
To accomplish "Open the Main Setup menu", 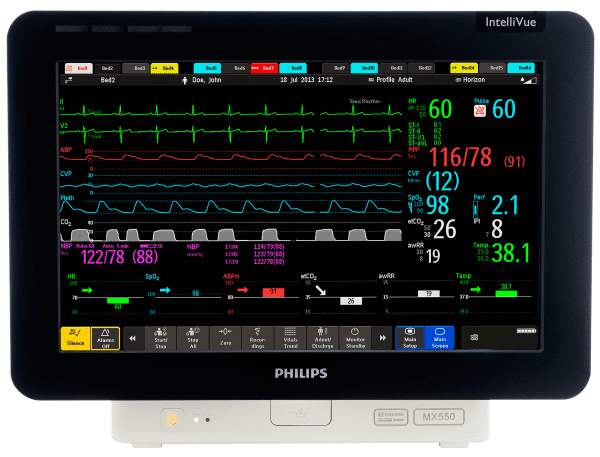I will click(410, 338).
